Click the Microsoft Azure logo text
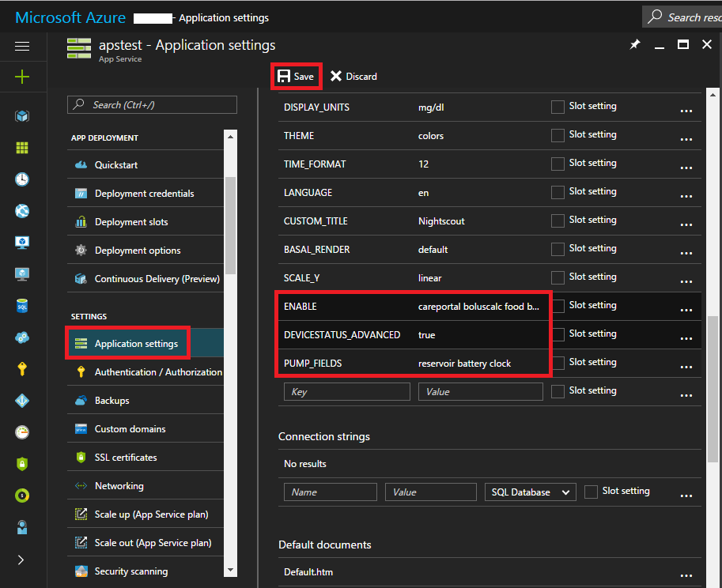 (70, 17)
